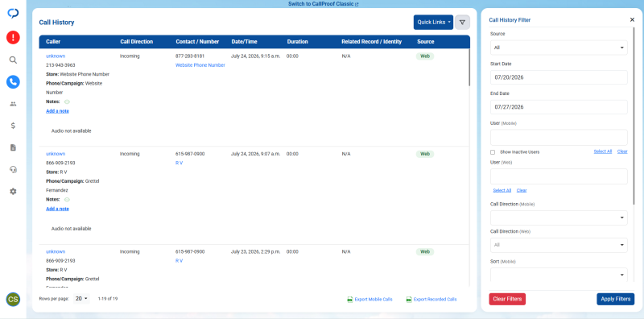Viewport: 644px width, 319px height.
Task: Add a note to 9:07 a.m. call
Action: point(57,209)
